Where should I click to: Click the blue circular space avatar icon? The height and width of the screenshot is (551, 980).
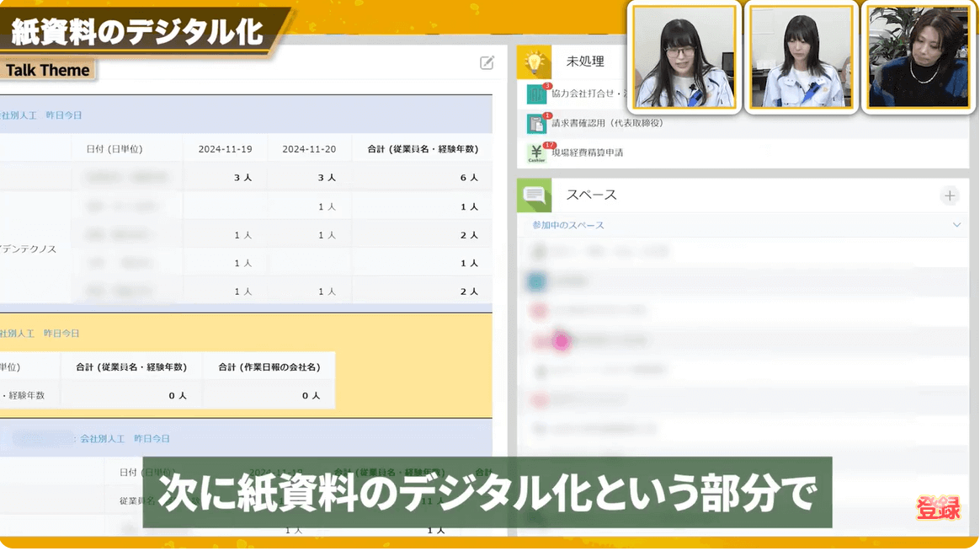[x=536, y=280]
